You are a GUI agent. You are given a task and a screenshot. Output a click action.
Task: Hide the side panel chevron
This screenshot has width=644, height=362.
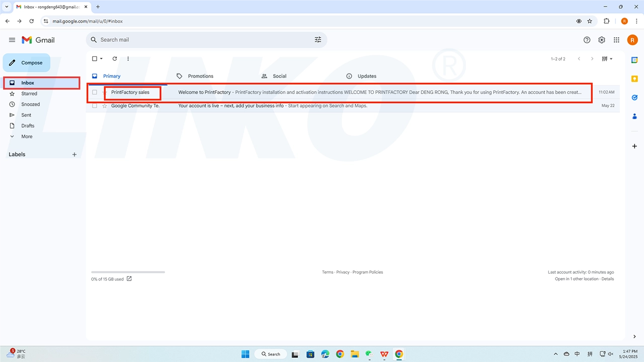point(634,336)
